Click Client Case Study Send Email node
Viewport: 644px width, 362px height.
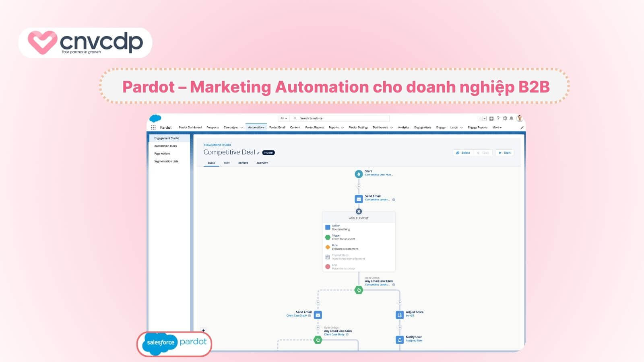click(x=318, y=315)
